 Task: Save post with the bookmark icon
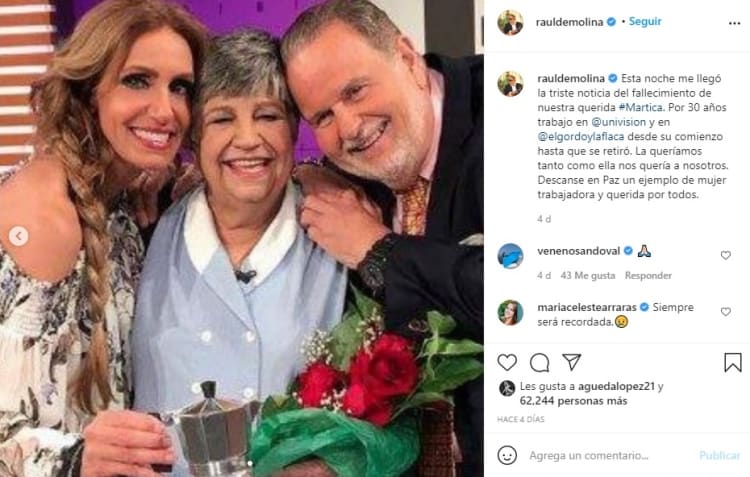point(732,363)
